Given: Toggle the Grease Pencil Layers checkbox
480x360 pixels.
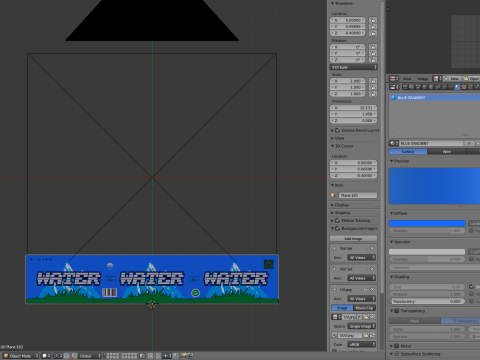Looking at the screenshot, I should coord(337,130).
